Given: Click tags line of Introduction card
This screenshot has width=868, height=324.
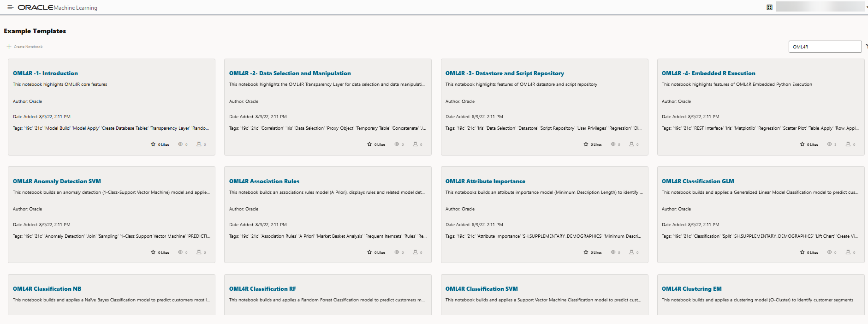Looking at the screenshot, I should 111,128.
